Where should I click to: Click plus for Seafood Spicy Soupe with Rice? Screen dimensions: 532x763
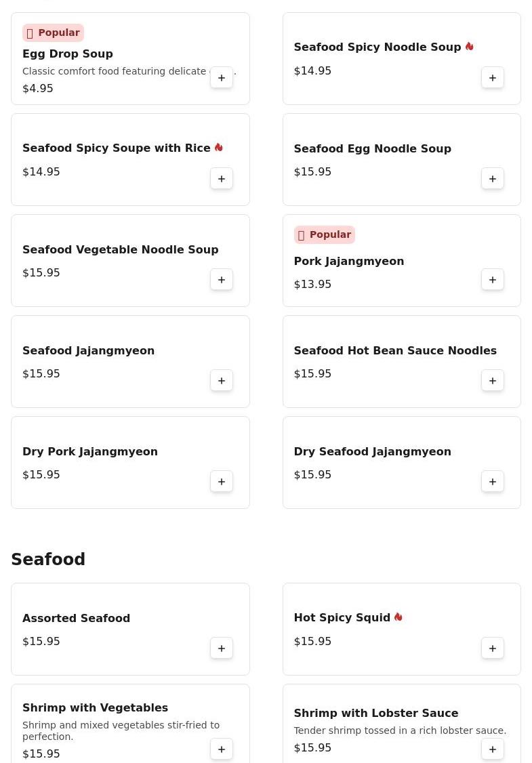(x=222, y=179)
